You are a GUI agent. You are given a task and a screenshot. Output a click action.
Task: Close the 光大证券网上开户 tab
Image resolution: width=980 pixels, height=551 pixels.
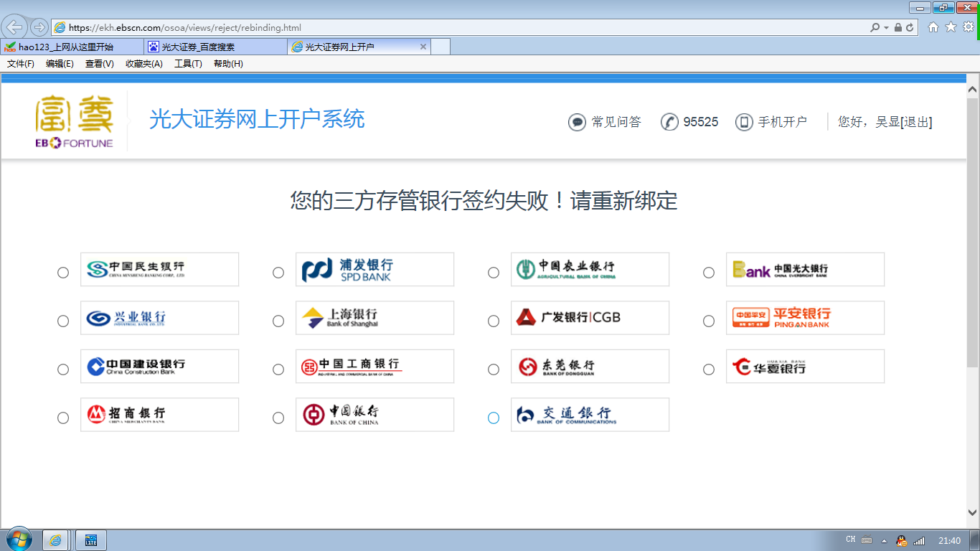tap(423, 47)
